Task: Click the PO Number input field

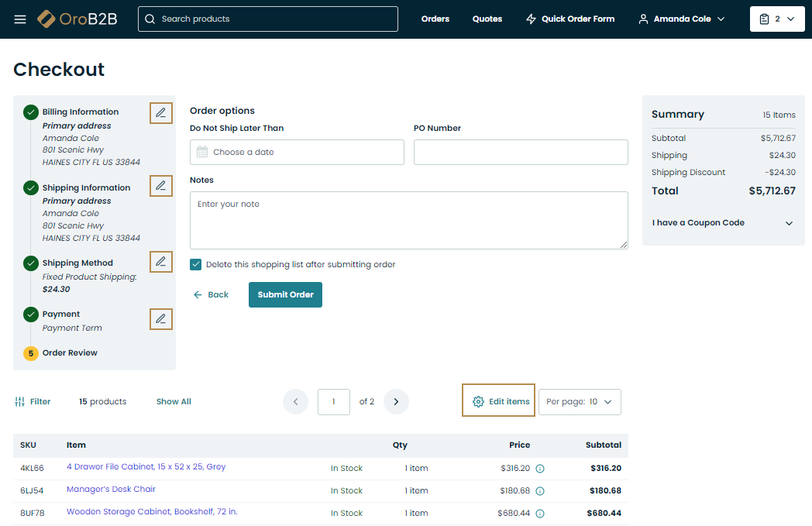Action: click(x=520, y=153)
